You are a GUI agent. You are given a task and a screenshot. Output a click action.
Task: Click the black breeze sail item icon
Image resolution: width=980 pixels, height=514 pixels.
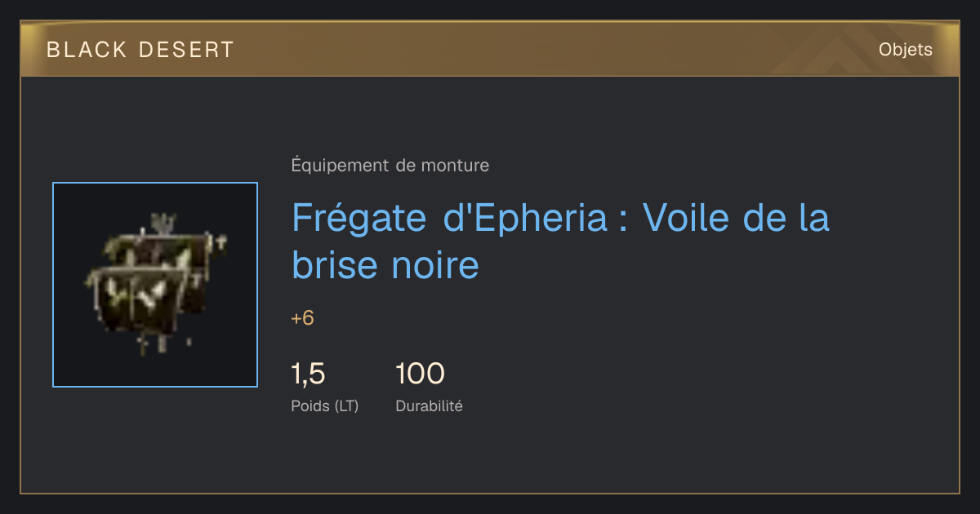(155, 285)
